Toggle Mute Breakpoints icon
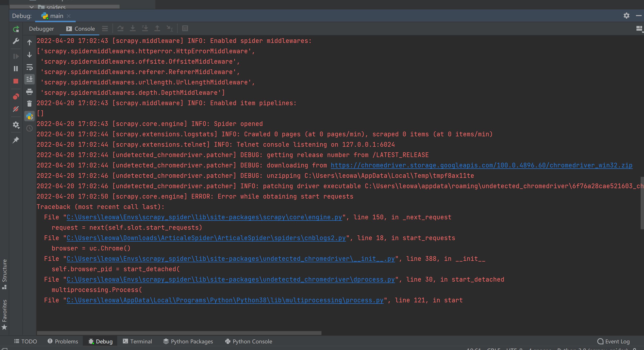 pyautogui.click(x=16, y=109)
